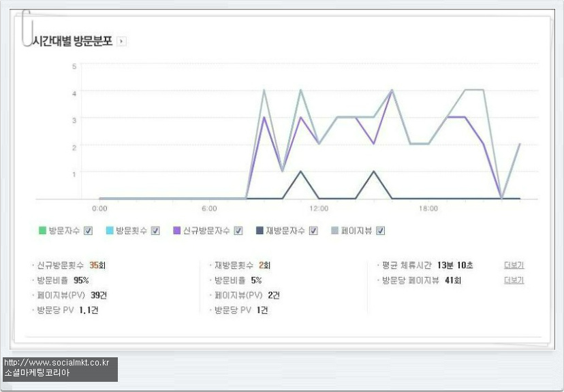Click the 페이지뷰(PV) 39건 value
The width and height of the screenshot is (564, 392).
click(x=99, y=295)
